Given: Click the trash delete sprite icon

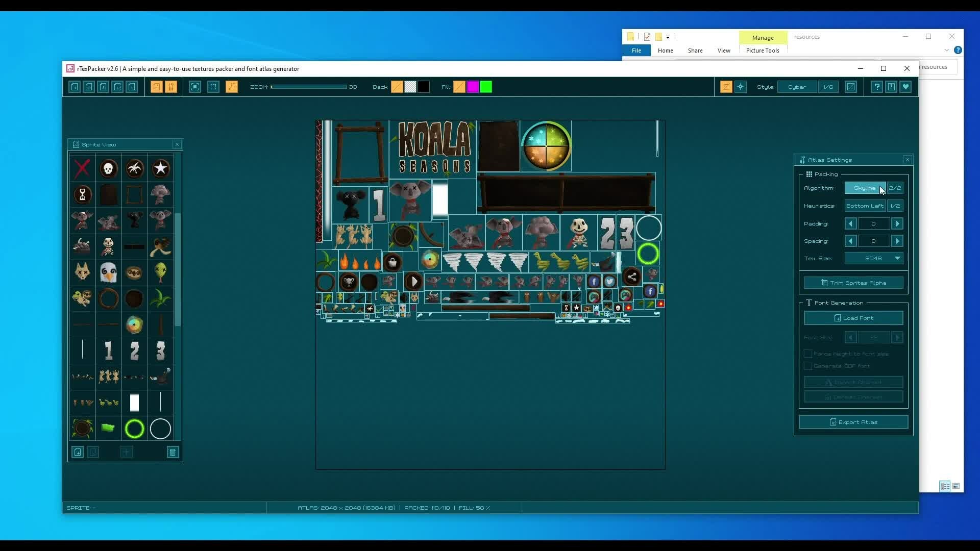Looking at the screenshot, I should [173, 453].
